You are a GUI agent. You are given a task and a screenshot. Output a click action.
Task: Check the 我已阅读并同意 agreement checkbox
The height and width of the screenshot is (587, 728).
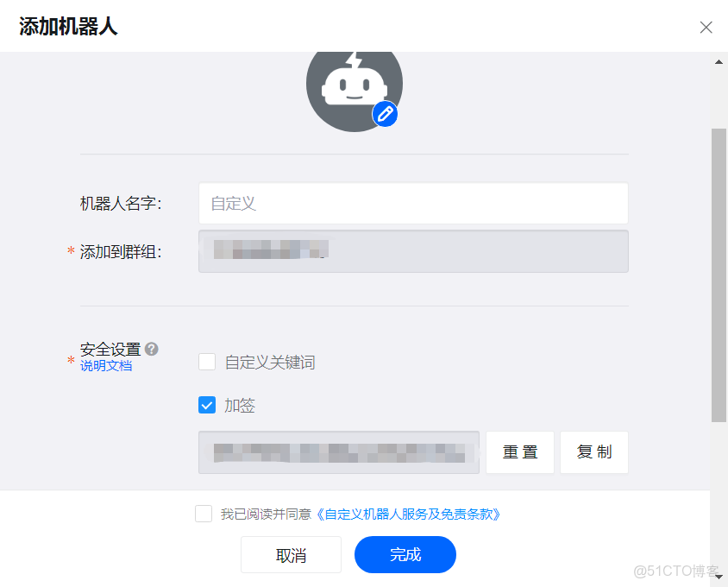pos(204,514)
